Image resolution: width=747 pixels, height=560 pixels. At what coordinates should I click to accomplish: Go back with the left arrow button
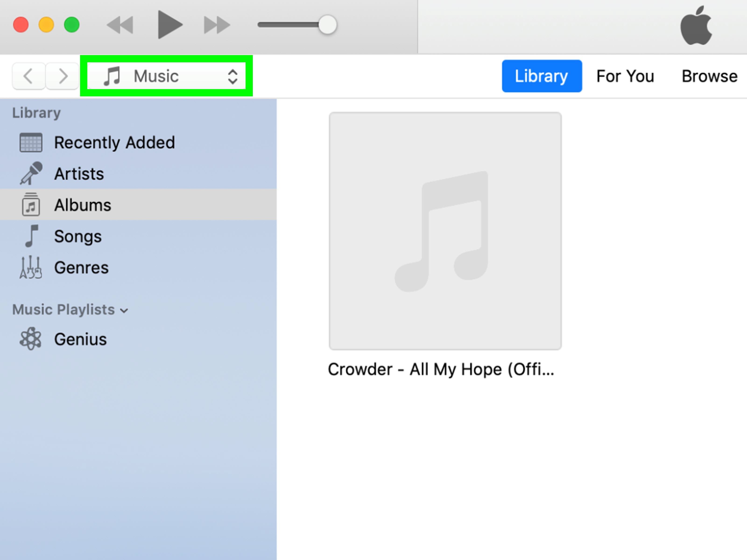[x=29, y=76]
